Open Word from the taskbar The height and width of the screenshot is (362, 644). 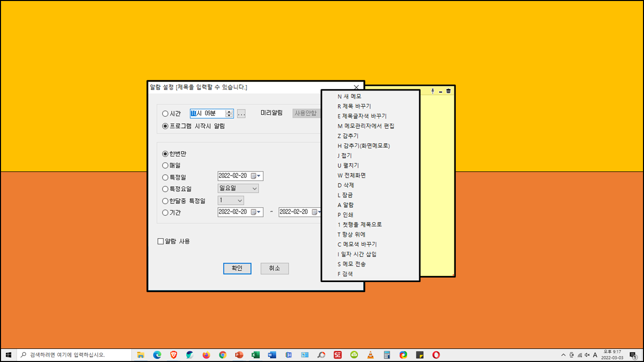272,354
